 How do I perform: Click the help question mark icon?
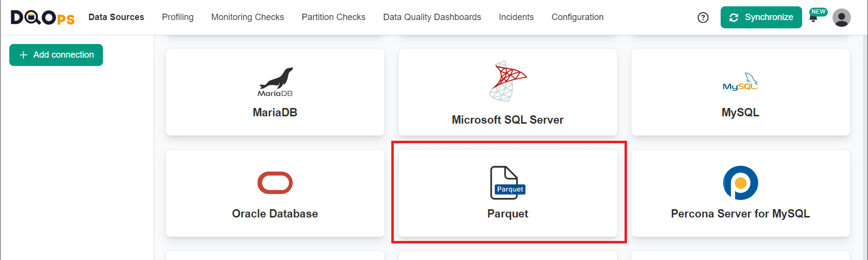click(x=703, y=18)
